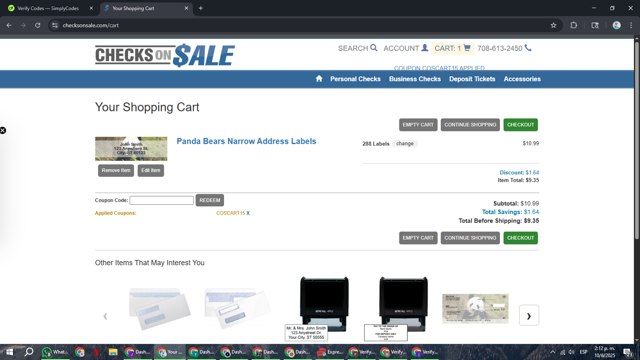Click green Checkout below the totals
Image resolution: width=640 pixels, height=360 pixels.
point(520,238)
